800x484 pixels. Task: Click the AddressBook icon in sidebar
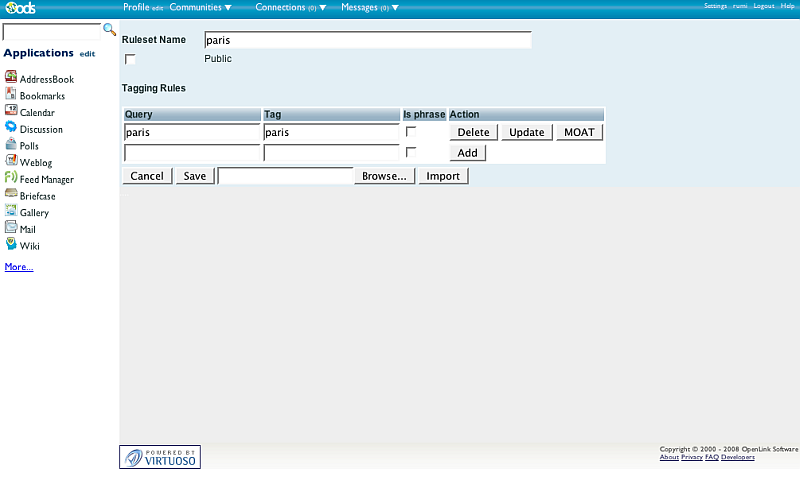pyautogui.click(x=11, y=78)
